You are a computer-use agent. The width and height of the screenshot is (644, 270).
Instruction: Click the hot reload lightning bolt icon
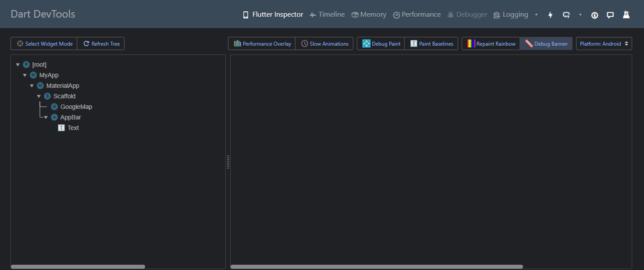[x=551, y=15]
